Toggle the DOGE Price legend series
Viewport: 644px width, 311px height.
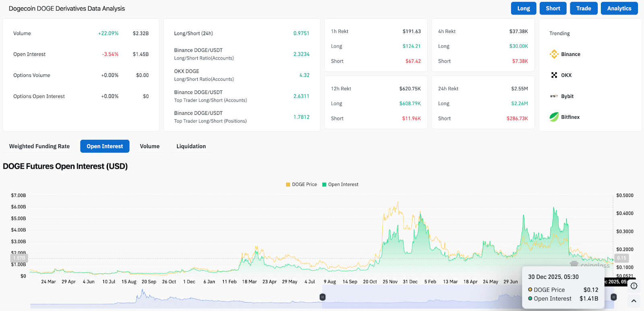tap(301, 185)
